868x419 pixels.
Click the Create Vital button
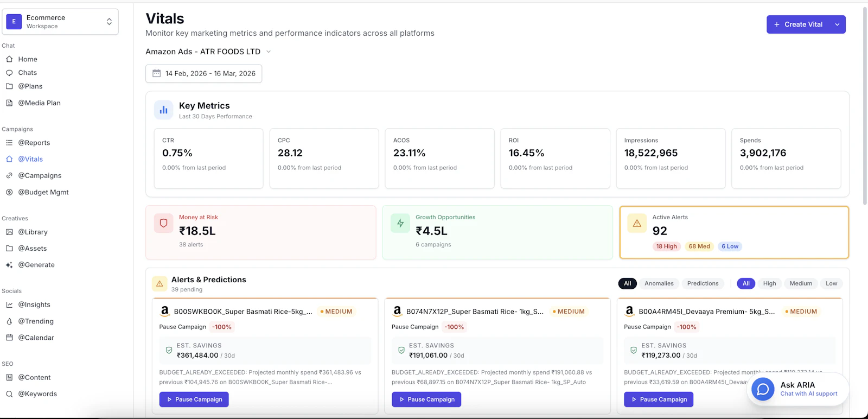tap(799, 24)
